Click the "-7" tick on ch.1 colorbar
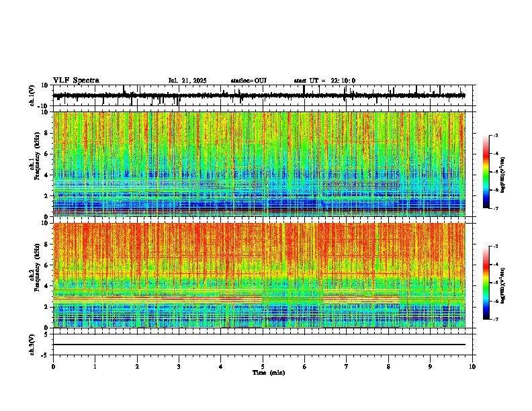 [x=496, y=208]
